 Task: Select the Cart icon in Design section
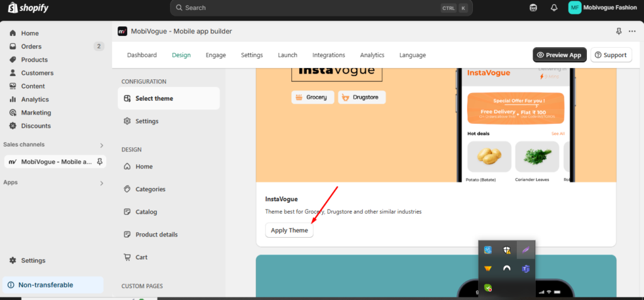127,257
